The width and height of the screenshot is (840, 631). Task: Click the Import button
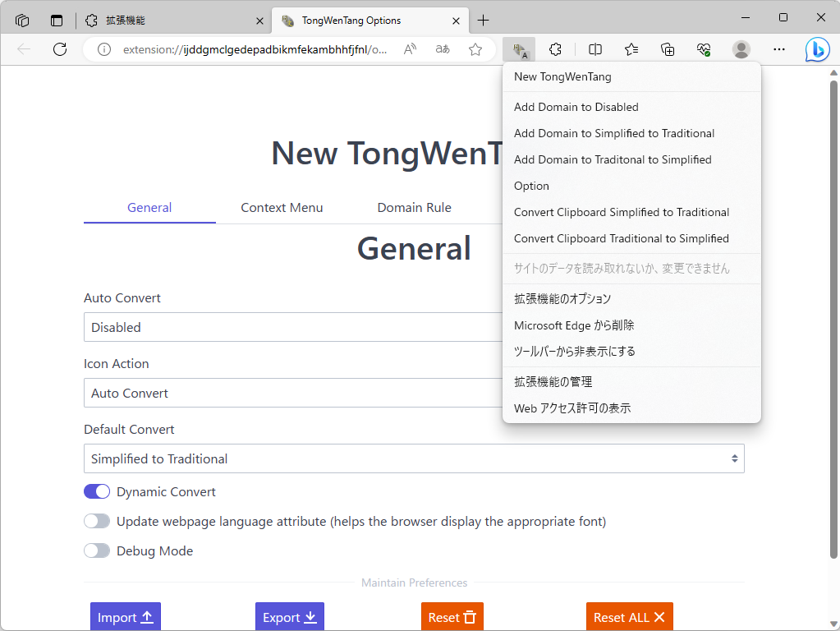point(126,617)
